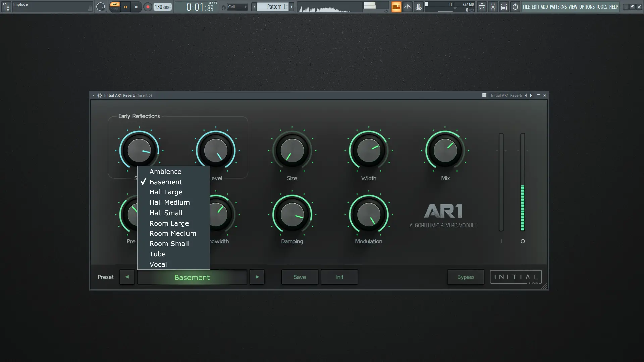Open plugin options gear icon
The image size is (644, 362).
point(100,95)
